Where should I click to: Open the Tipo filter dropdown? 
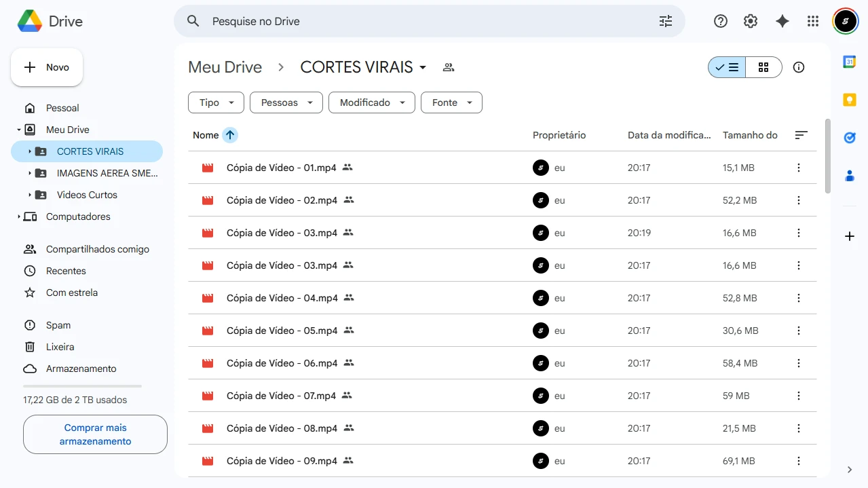(x=216, y=102)
